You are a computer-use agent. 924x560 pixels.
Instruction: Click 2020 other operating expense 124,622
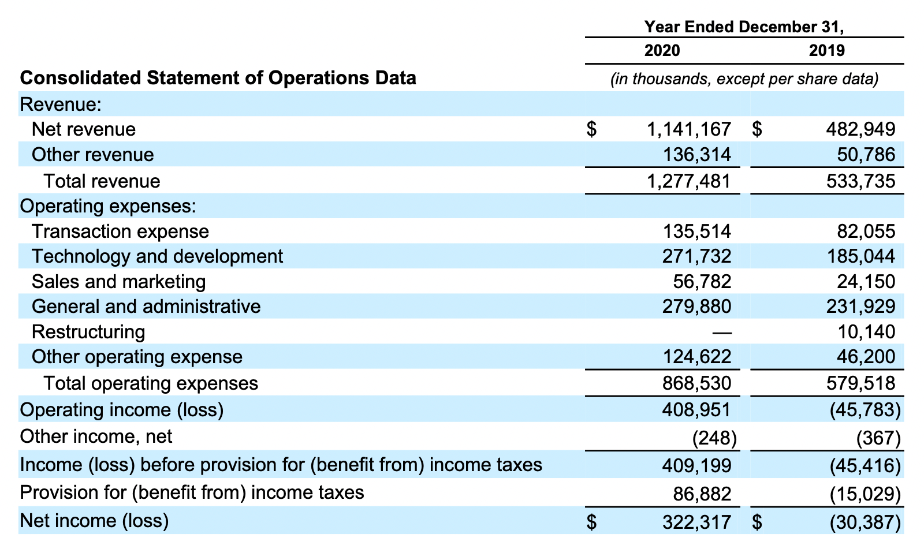tap(696, 357)
